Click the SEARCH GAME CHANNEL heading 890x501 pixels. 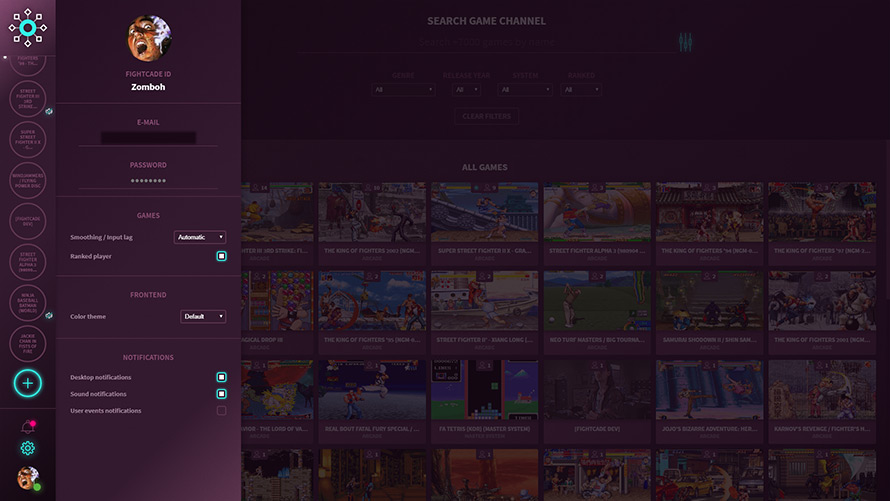[x=486, y=21]
